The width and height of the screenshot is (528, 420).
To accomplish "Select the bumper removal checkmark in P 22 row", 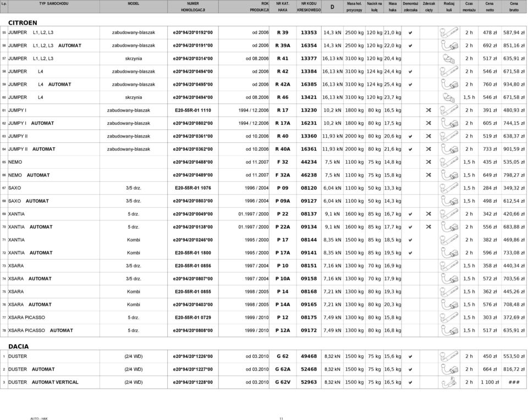I will (x=410, y=214).
